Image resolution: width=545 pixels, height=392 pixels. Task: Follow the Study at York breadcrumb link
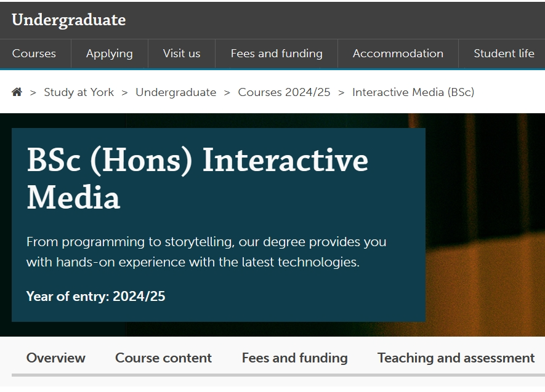[x=79, y=92]
